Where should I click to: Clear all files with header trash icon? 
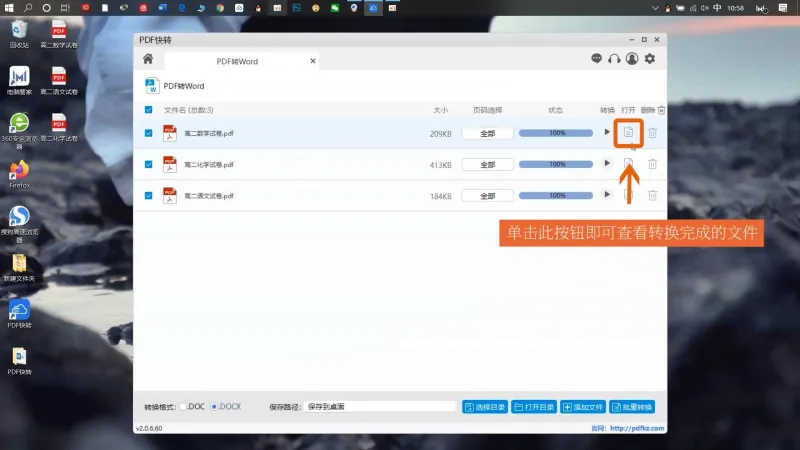[661, 110]
